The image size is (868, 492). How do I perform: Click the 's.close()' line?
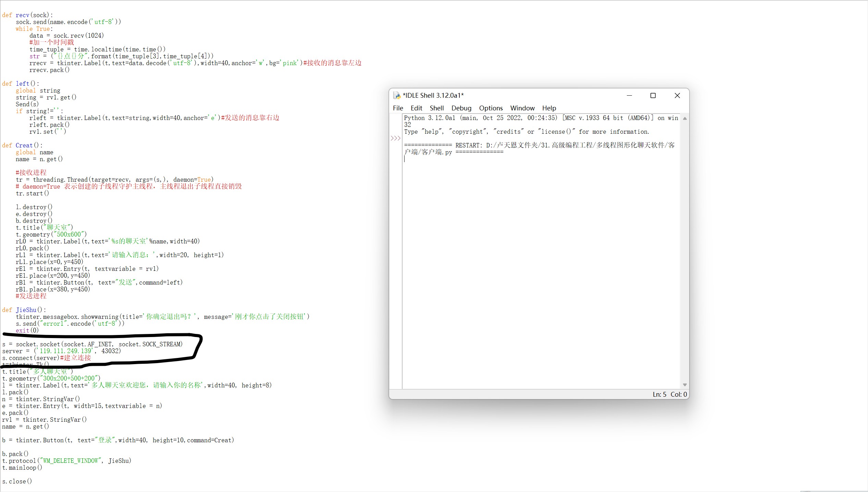(x=17, y=481)
